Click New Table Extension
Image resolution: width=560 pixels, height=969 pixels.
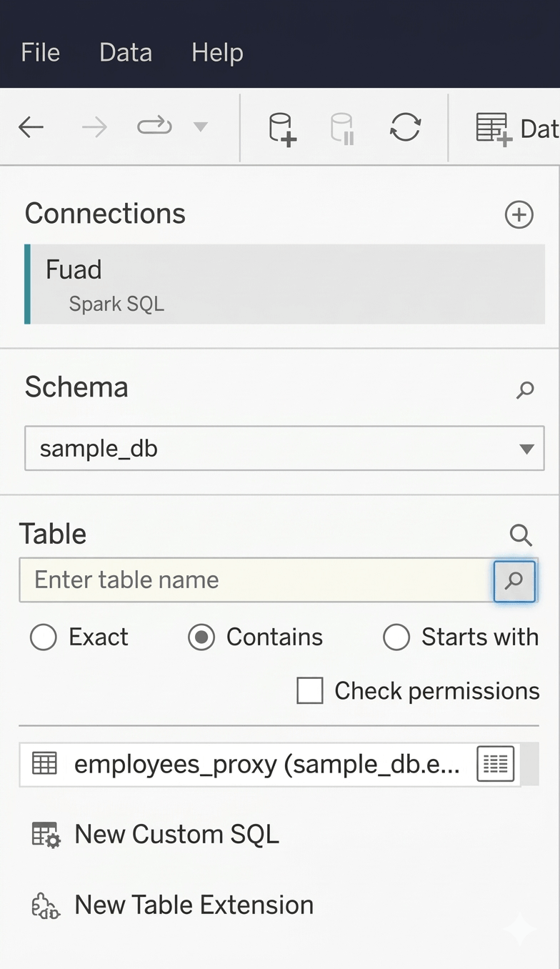(193, 905)
